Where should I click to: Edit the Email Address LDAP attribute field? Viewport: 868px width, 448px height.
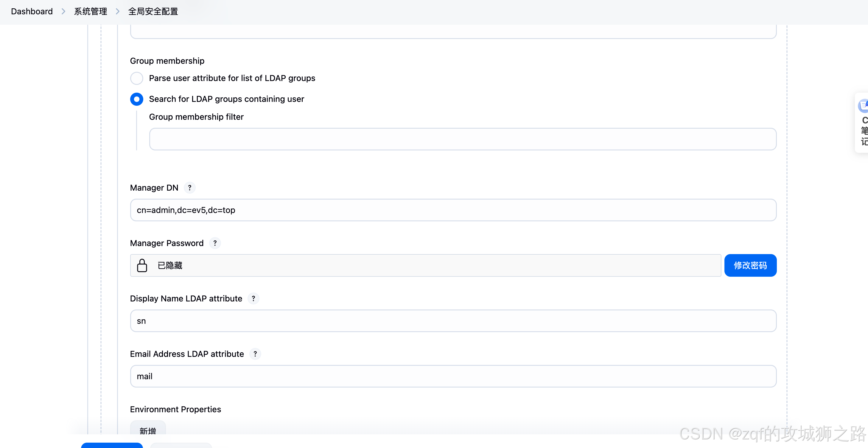point(453,376)
